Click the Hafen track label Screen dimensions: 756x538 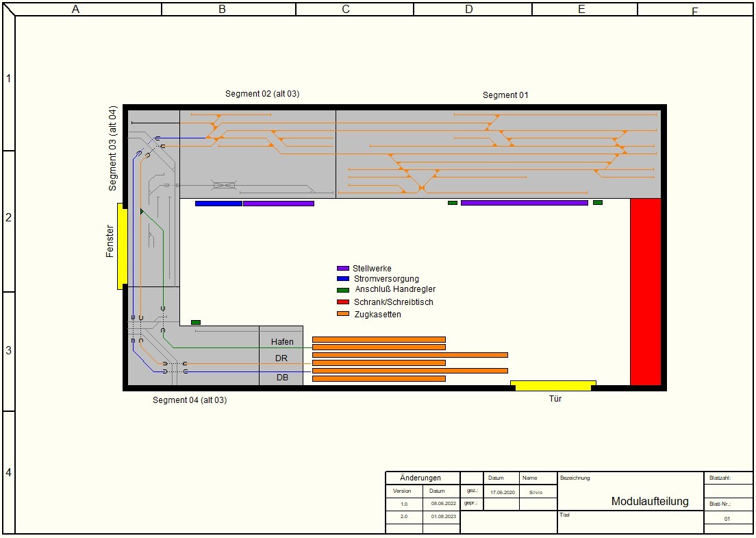coord(282,342)
